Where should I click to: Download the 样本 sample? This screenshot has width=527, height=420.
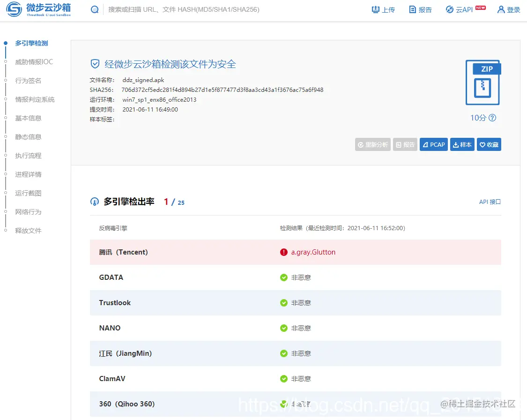point(462,144)
